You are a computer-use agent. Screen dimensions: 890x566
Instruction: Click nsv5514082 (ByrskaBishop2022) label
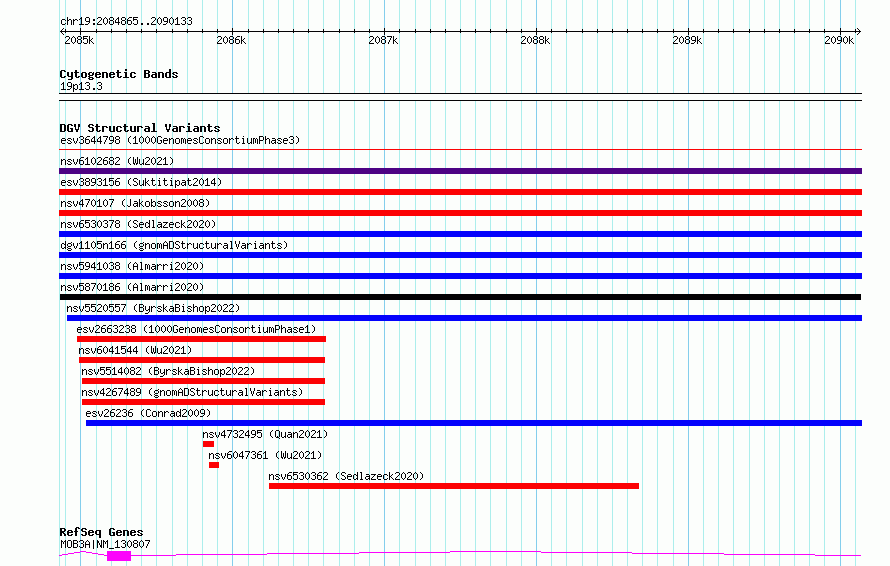click(168, 371)
